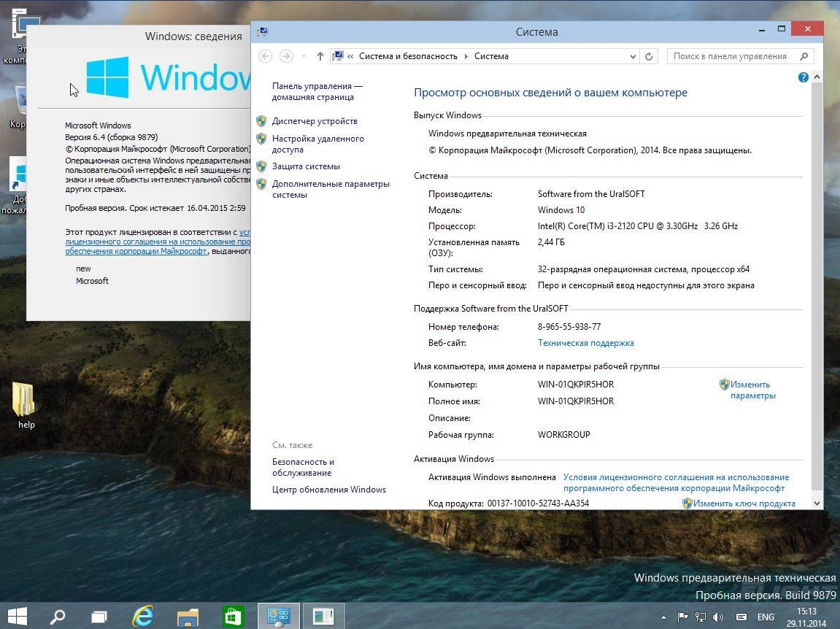Open the Windows Store taskbar icon
Image resolution: width=840 pixels, height=629 pixels.
pos(233,617)
